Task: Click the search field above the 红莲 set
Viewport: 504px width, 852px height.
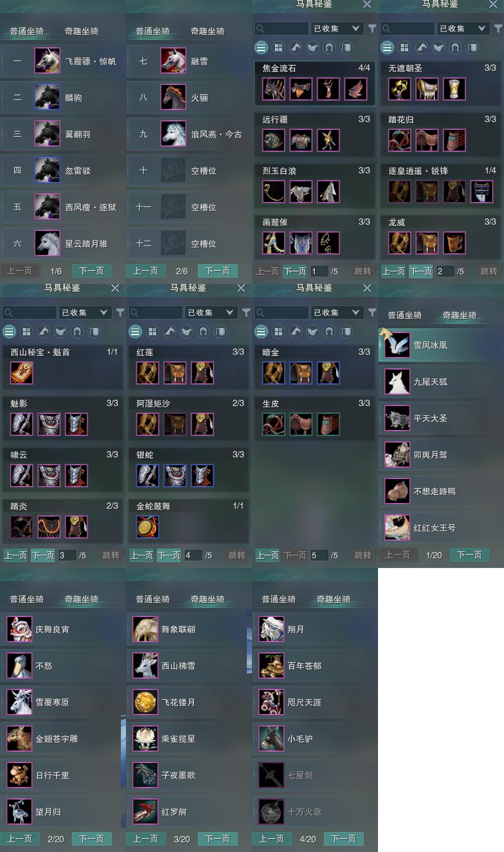Action: click(x=156, y=312)
